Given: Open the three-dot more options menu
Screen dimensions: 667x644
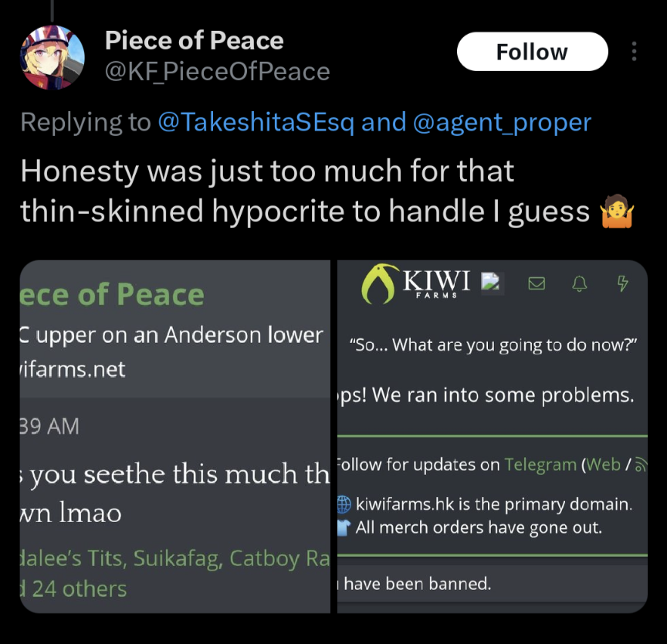Looking at the screenshot, I should click(634, 52).
